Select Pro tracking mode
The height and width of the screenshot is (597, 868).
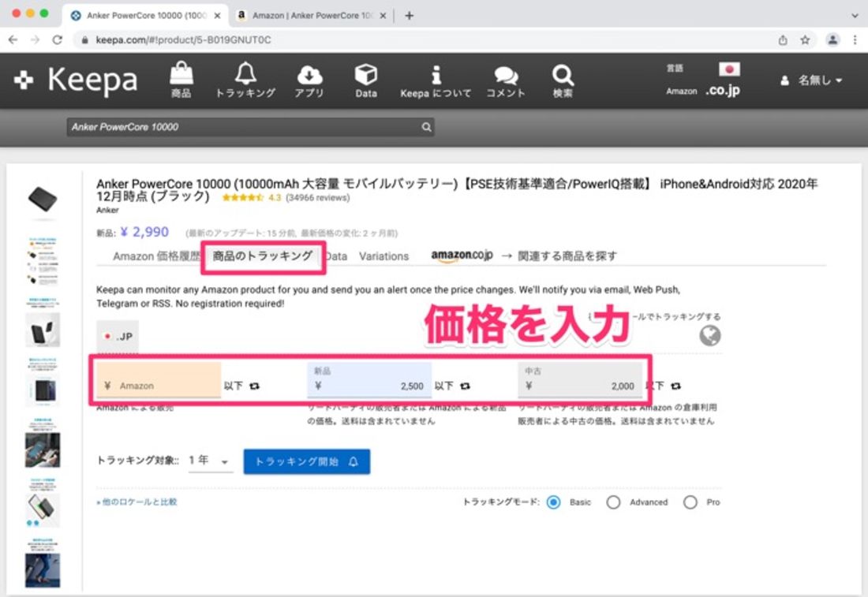pos(690,502)
